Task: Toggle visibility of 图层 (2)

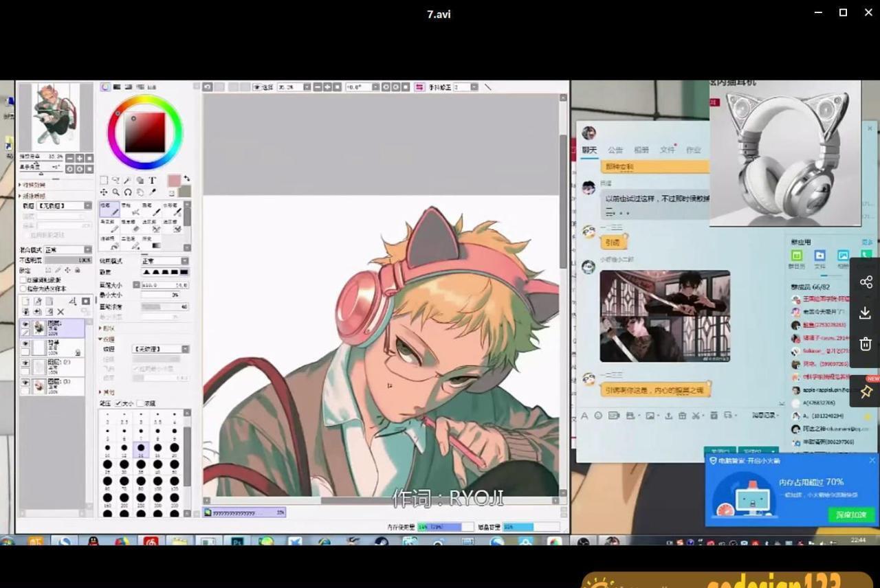Action: (x=25, y=363)
